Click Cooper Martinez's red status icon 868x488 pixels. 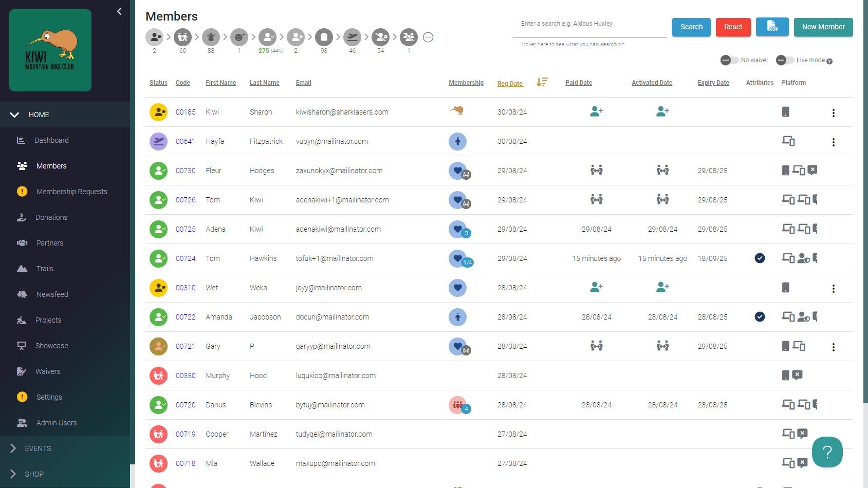point(158,434)
